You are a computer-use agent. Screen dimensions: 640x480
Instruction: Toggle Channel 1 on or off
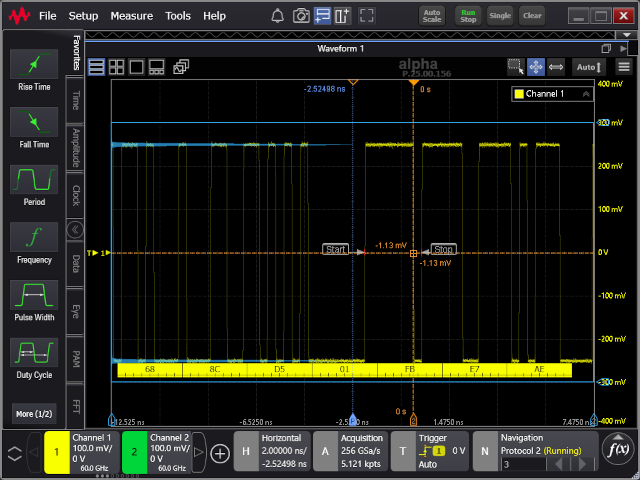(x=57, y=452)
